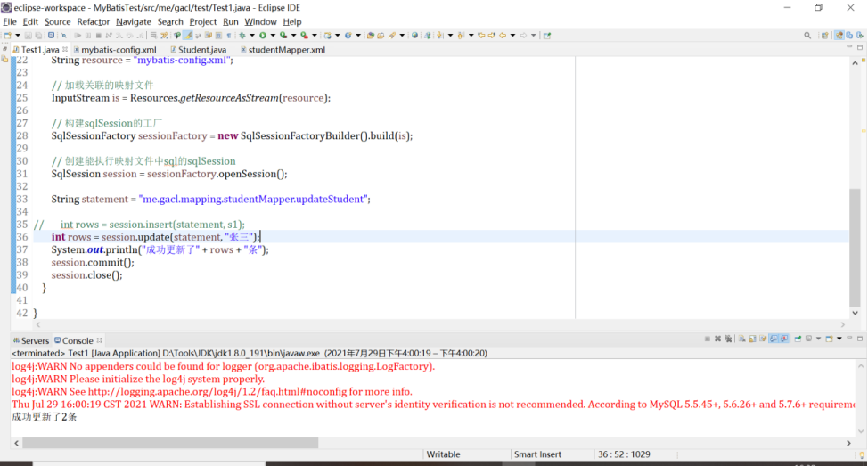Open the External Tools dropdown arrow
This screenshot has height=466, width=868.
click(x=315, y=36)
